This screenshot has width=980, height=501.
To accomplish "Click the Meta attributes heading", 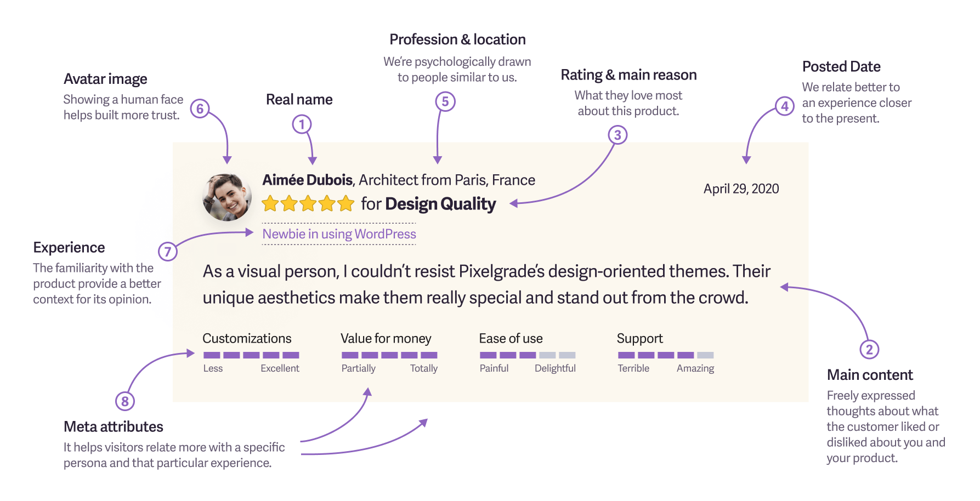I will [114, 426].
